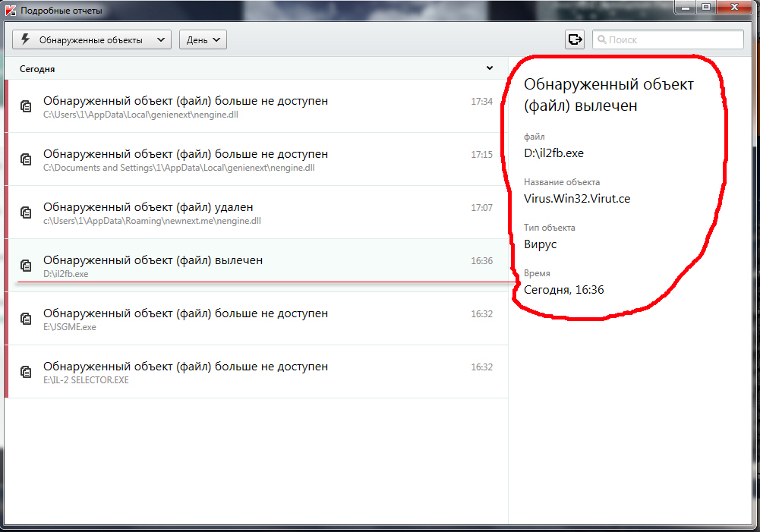Click copy icon of 17:15 Documents and Settings entry
This screenshot has height=532, width=760.
[x=26, y=159]
